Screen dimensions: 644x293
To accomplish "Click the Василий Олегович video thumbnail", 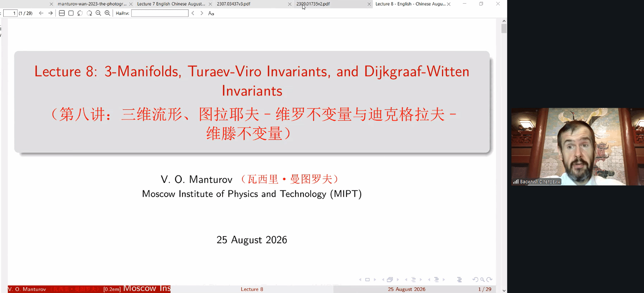I will [x=578, y=146].
